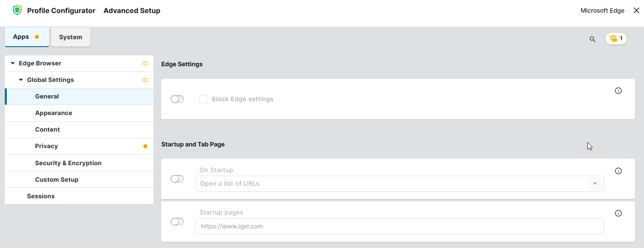Click the Startup pages URL field

[x=399, y=226]
